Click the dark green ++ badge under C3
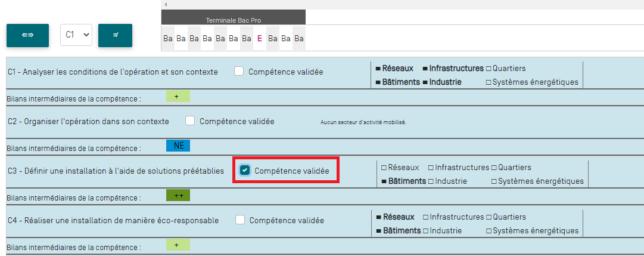 click(x=178, y=196)
